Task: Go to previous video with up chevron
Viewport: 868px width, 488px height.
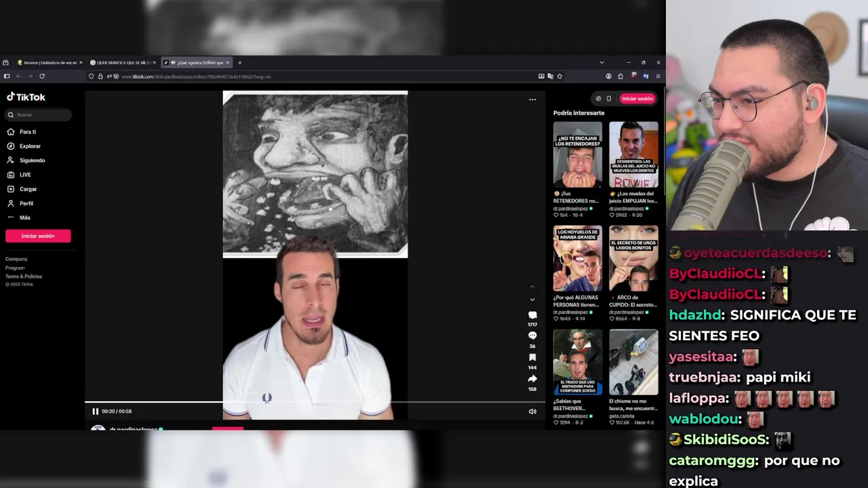Action: coord(532,286)
